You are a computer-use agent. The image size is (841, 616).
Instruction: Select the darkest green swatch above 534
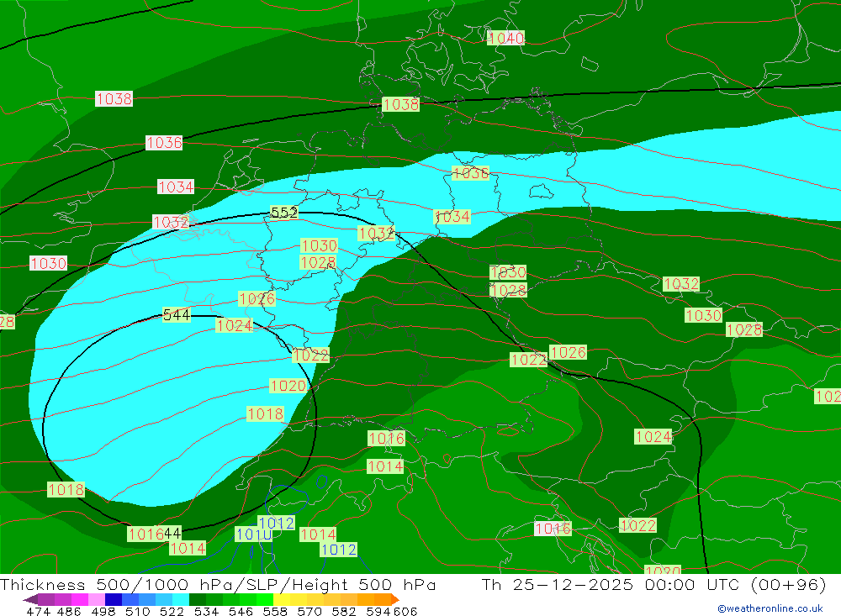(198, 599)
